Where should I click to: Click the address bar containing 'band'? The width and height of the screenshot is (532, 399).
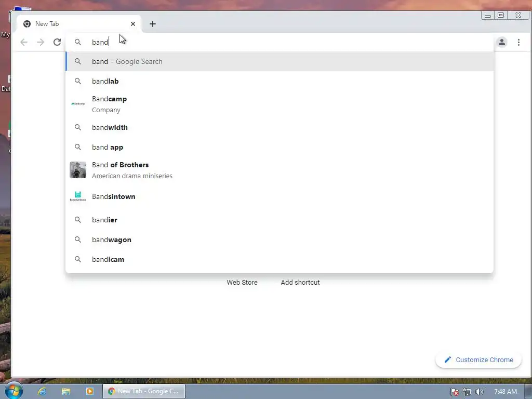point(280,42)
